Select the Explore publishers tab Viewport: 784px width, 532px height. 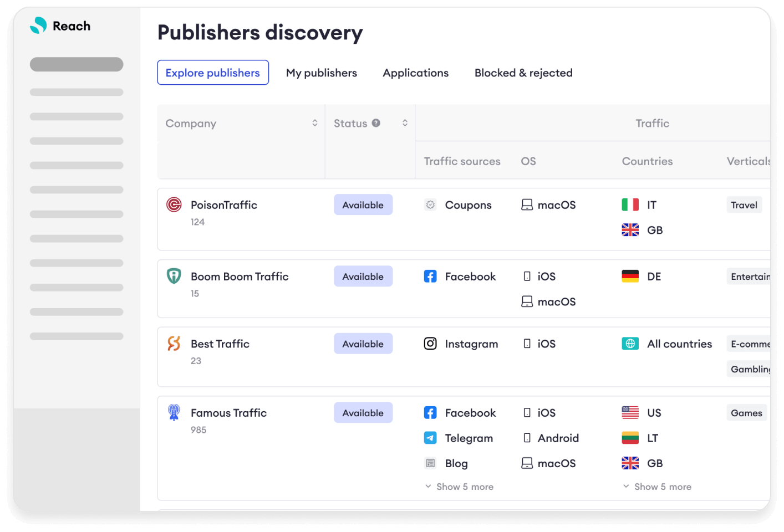point(213,73)
